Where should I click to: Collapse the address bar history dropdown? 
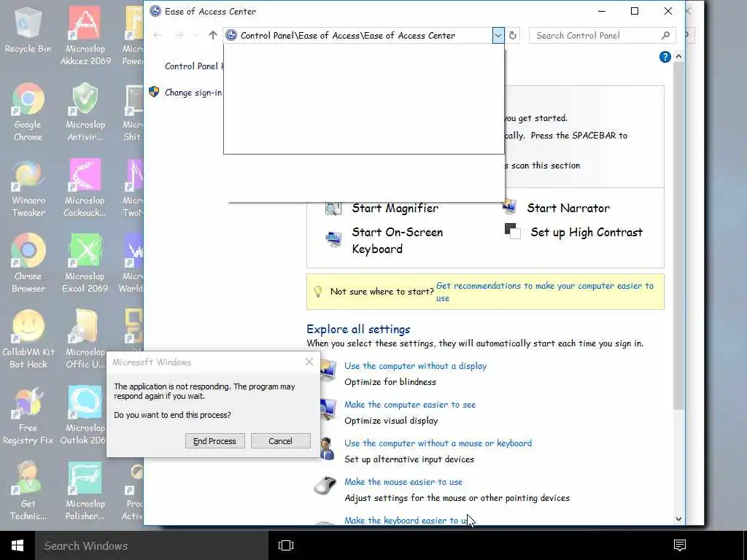click(498, 35)
